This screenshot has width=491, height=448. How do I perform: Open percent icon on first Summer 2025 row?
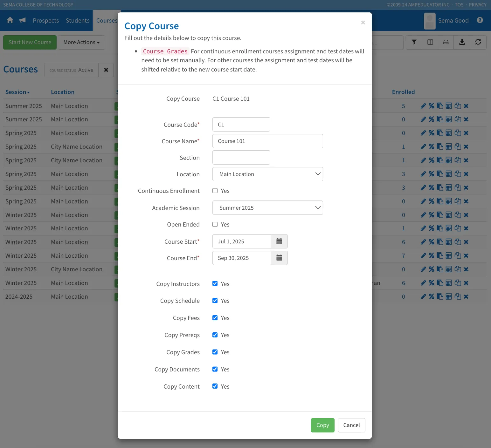(x=432, y=106)
